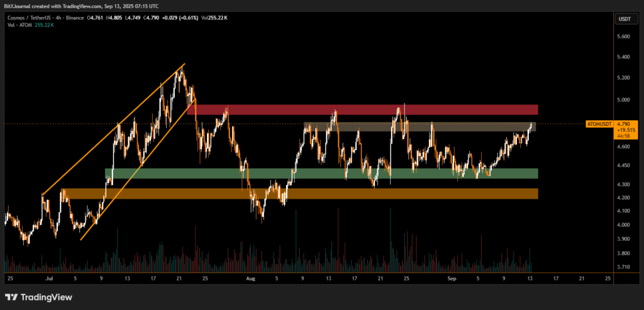
Task: Click the Jul label on time axis
Action: pyautogui.click(x=48, y=277)
